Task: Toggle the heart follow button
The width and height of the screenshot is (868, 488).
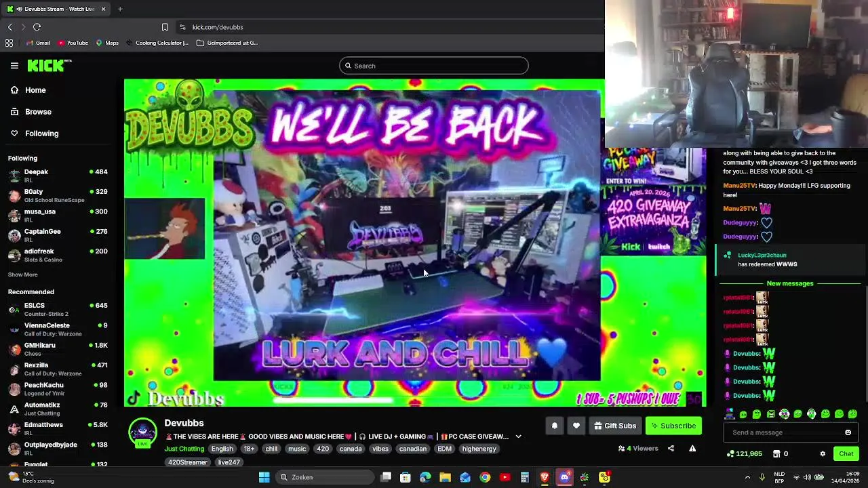Action: click(x=576, y=426)
